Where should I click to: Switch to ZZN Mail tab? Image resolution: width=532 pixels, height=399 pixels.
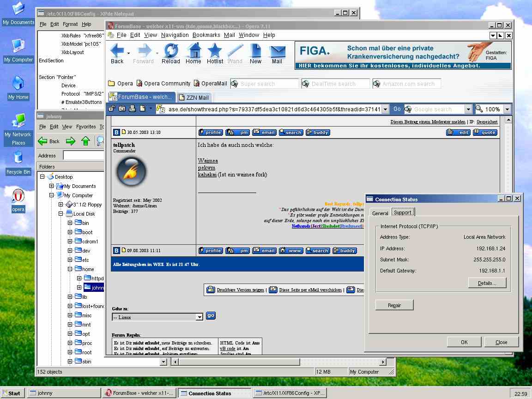tap(194, 97)
